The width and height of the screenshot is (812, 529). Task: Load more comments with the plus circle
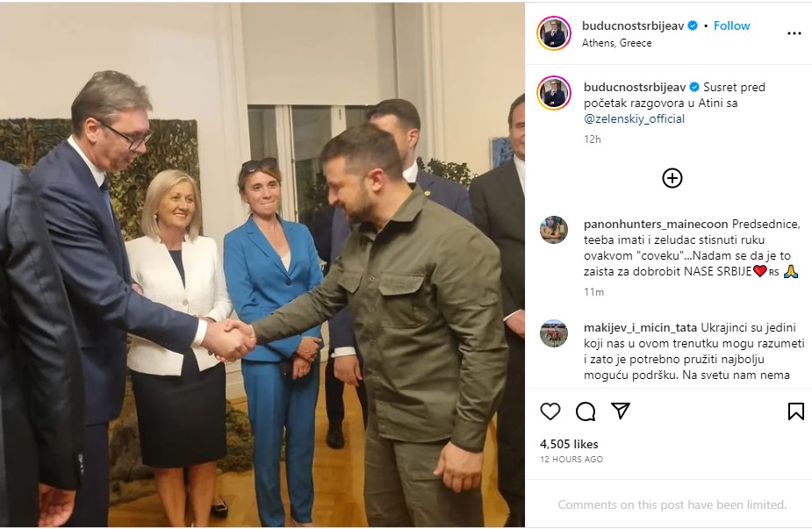pyautogui.click(x=672, y=178)
